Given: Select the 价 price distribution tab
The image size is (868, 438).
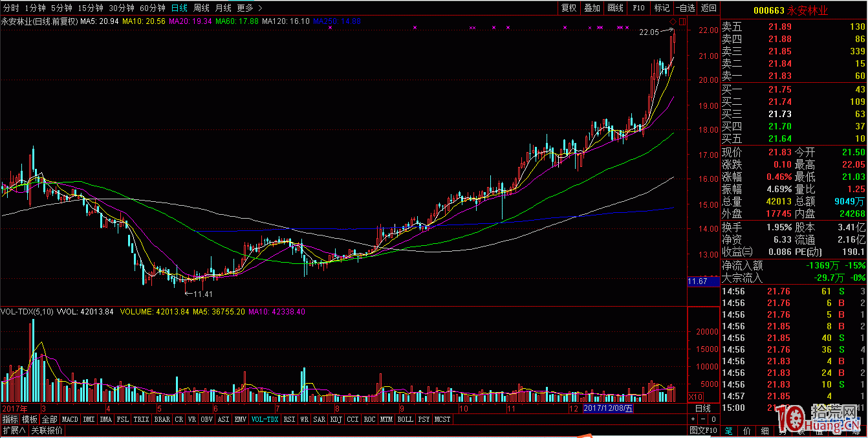Looking at the screenshot, I should [747, 430].
